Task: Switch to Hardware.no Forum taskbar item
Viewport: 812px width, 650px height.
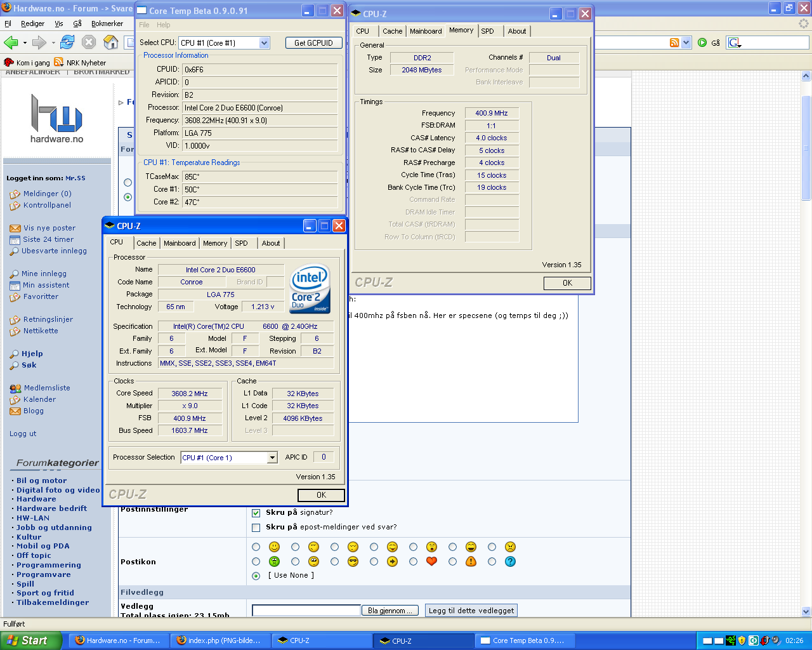Action: point(119,640)
